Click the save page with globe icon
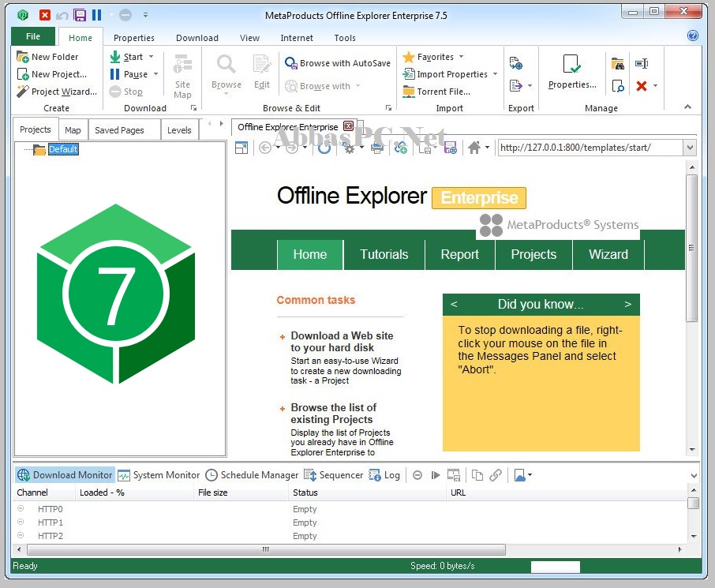This screenshot has height=588, width=715. pos(451,148)
